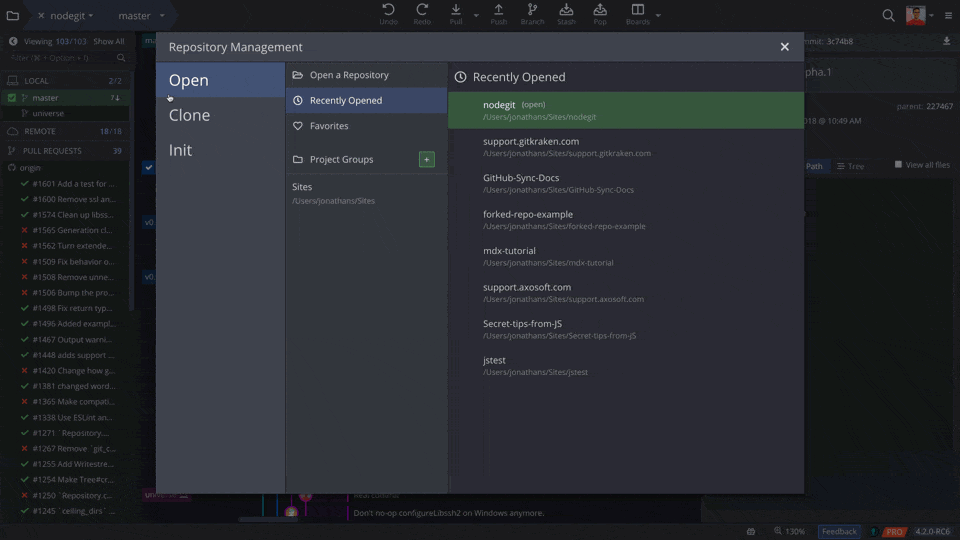This screenshot has height=540, width=960.
Task: Choose Recently Opened option
Action: pyautogui.click(x=366, y=100)
